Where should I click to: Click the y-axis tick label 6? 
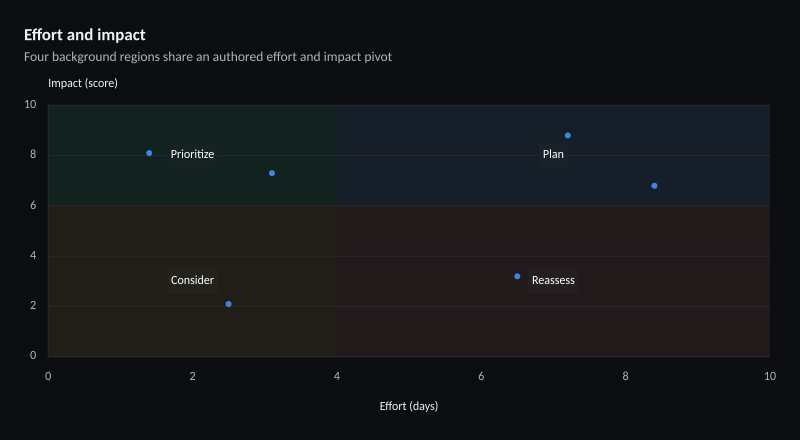(x=33, y=205)
